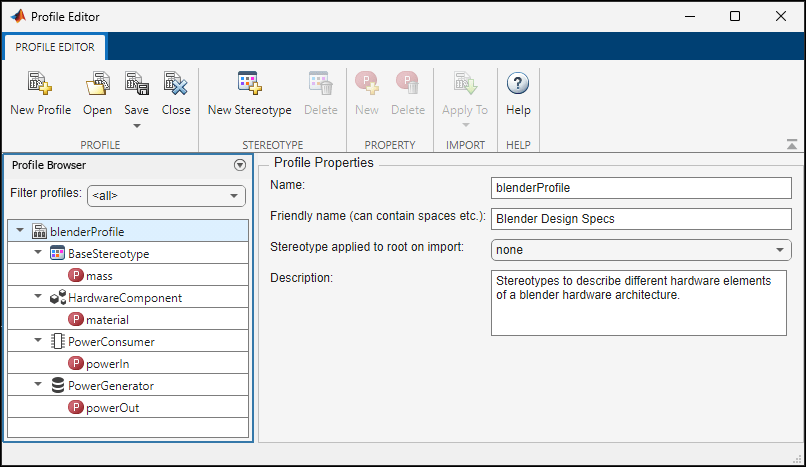Collapse the BaseStereotype node
Image resolution: width=806 pixels, height=467 pixels.
38,253
